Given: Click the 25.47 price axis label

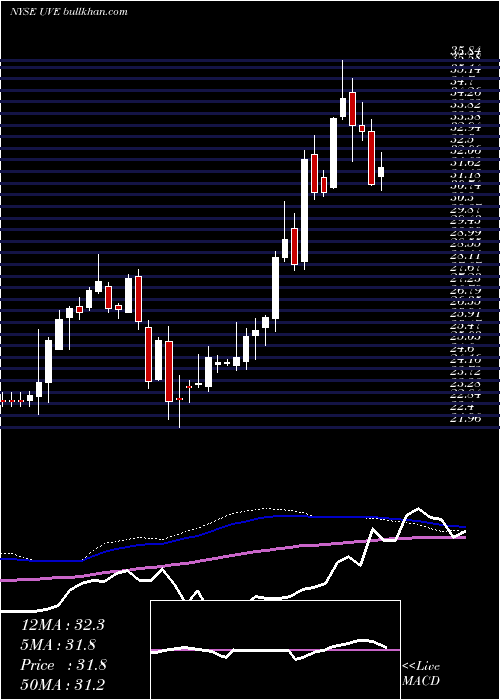Looking at the screenshot, I should pos(466,326).
